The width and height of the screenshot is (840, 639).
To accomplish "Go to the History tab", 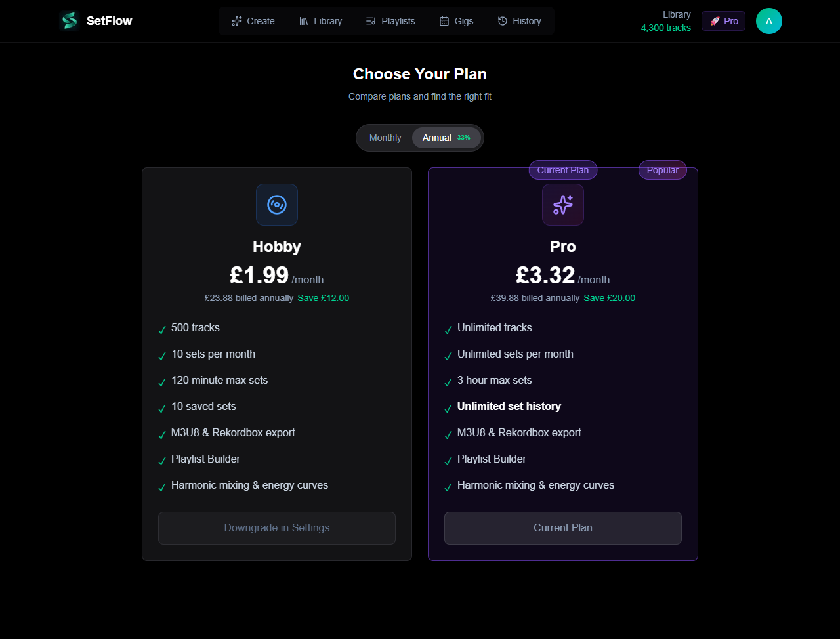I will pos(520,21).
